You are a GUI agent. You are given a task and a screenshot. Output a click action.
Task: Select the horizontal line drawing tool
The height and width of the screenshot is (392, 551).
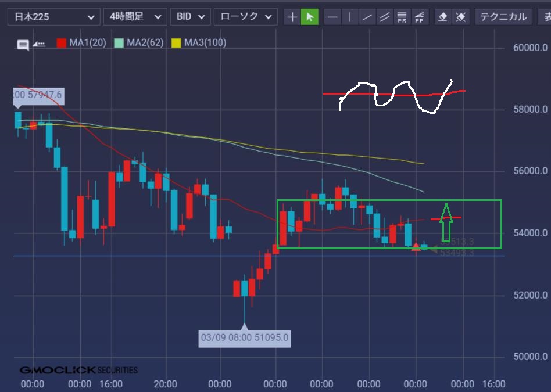(x=332, y=17)
